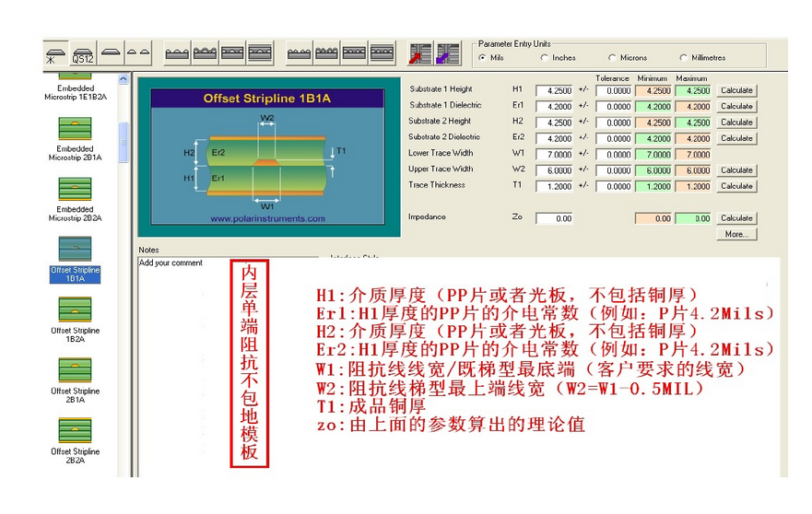
Task: Select stripline coplanar two-bump structure icon
Action: tap(259, 53)
